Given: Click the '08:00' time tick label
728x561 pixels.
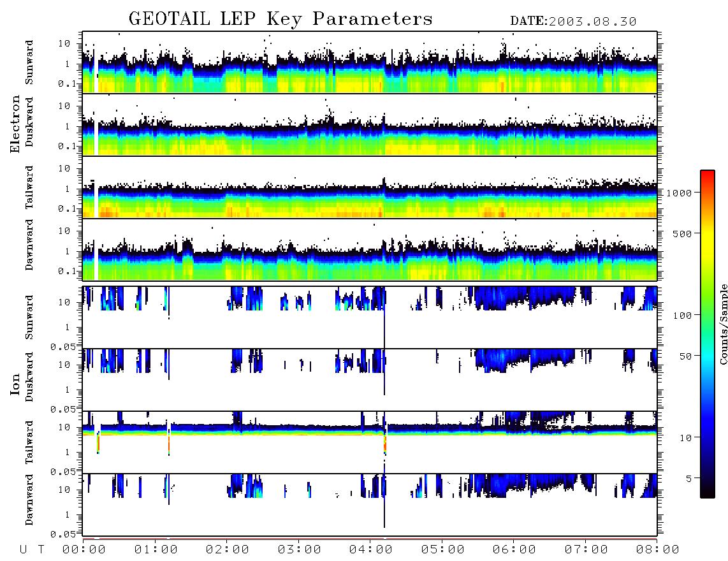Looking at the screenshot, I should [x=657, y=550].
